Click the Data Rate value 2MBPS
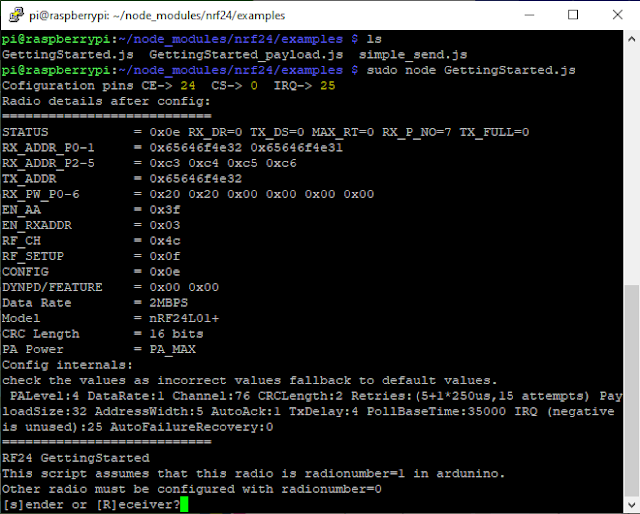 point(169,303)
